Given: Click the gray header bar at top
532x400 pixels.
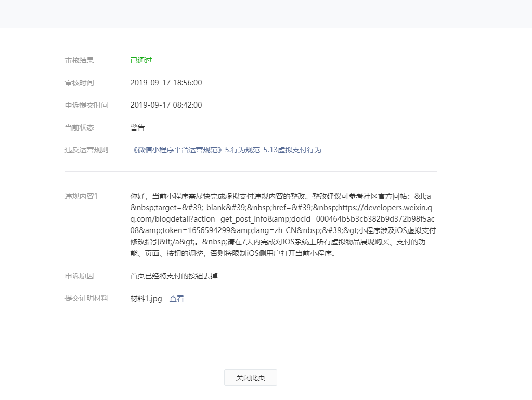Looking at the screenshot, I should [x=266, y=14].
